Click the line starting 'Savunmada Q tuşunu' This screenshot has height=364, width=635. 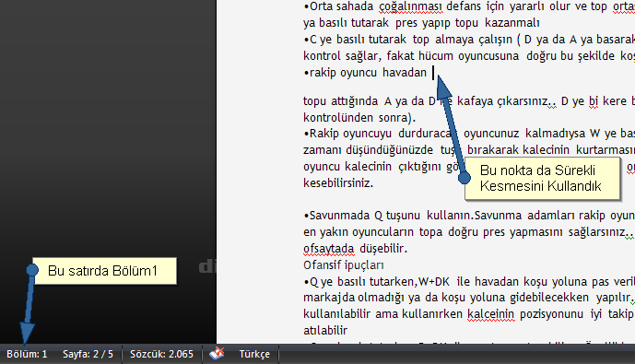(469, 215)
